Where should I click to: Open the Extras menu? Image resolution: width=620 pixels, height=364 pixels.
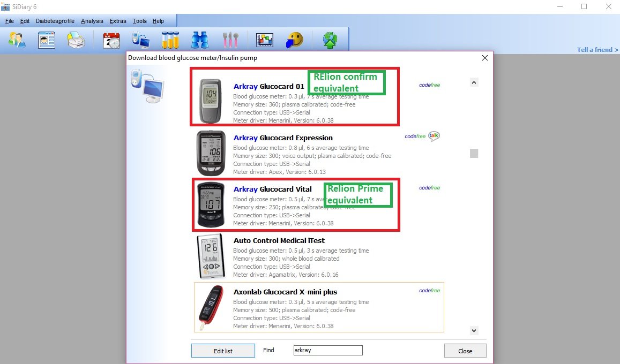118,21
